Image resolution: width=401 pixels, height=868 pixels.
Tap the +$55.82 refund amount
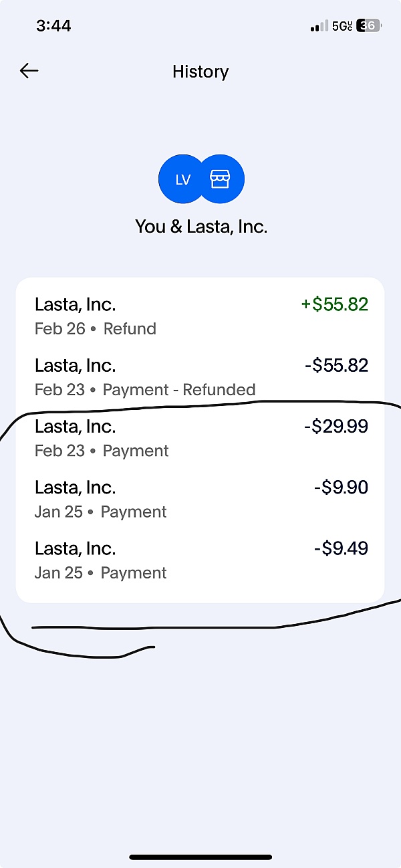pyautogui.click(x=334, y=305)
